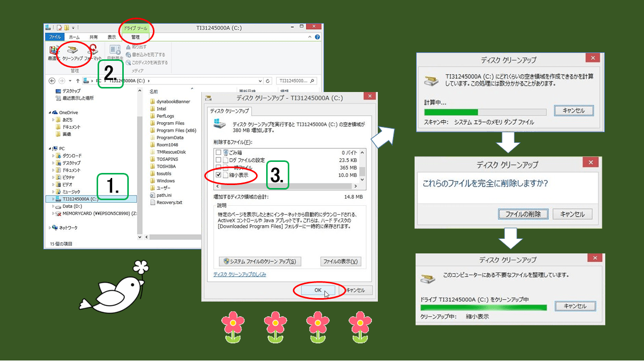Expand the TI31245000A (C:) tree node
644x362 pixels.
click(53, 199)
